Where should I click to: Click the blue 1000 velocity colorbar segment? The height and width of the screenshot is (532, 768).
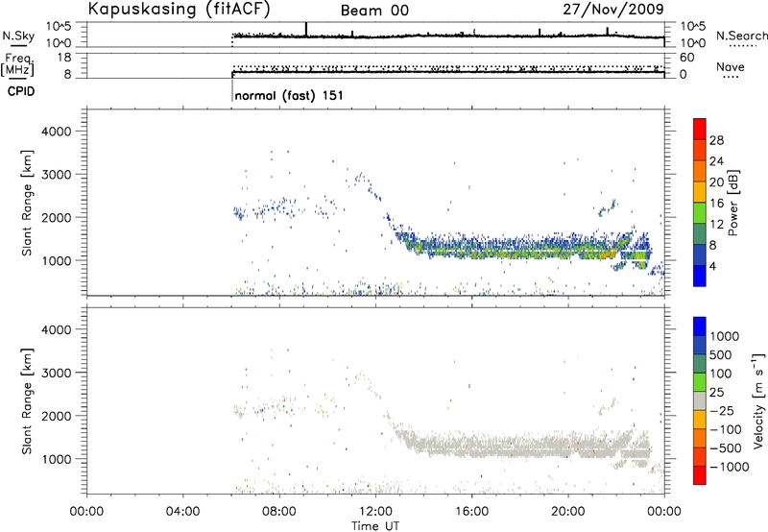point(700,326)
